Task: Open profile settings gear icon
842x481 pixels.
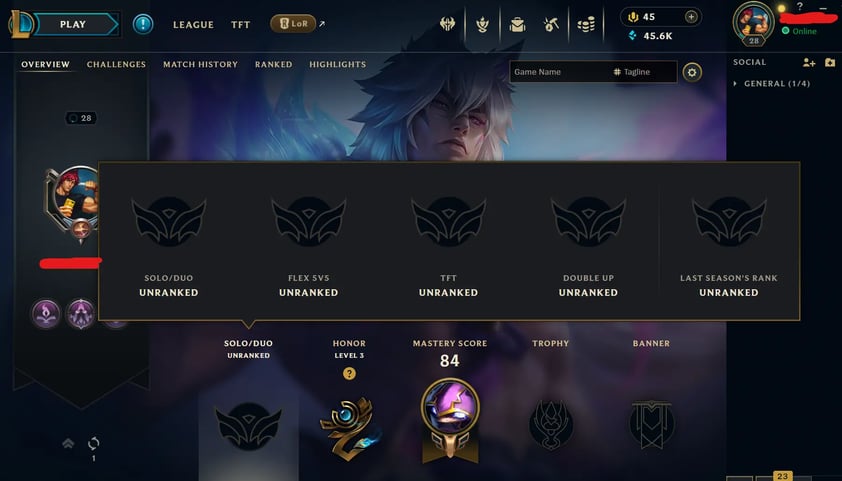Action: click(692, 72)
